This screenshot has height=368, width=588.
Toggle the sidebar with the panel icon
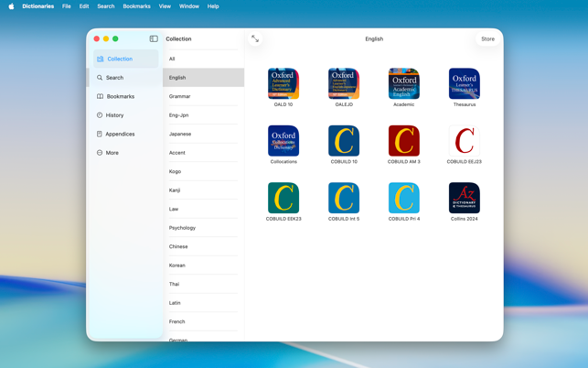tap(154, 38)
